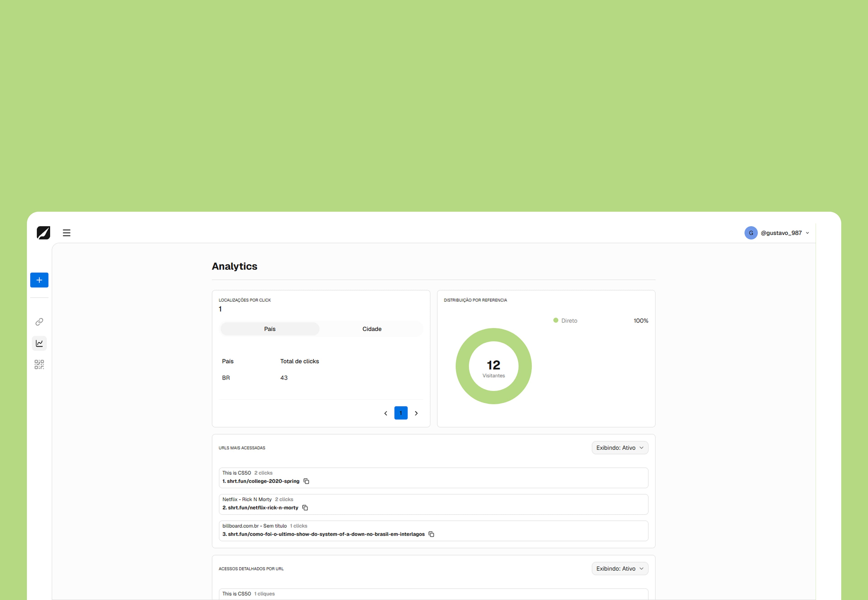
Task: Open Exibindo: Ativo dropdown for top URLs
Action: (620, 448)
